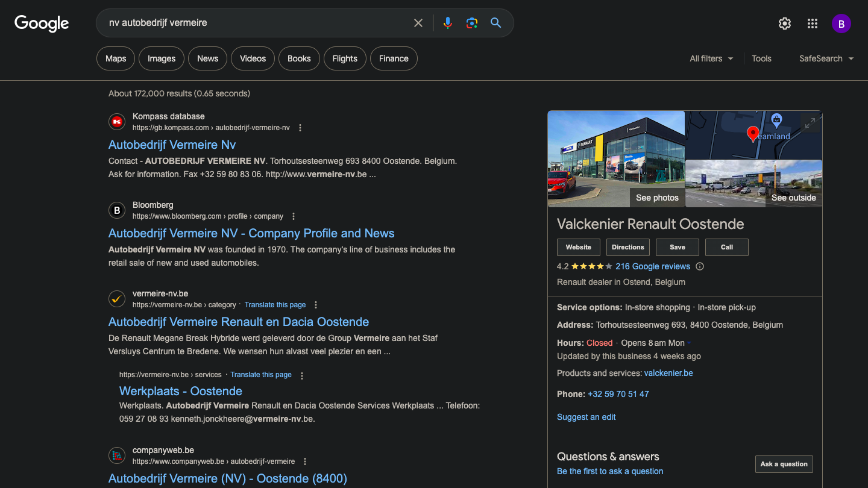
Task: Switch to the Images tab
Action: pos(162,58)
